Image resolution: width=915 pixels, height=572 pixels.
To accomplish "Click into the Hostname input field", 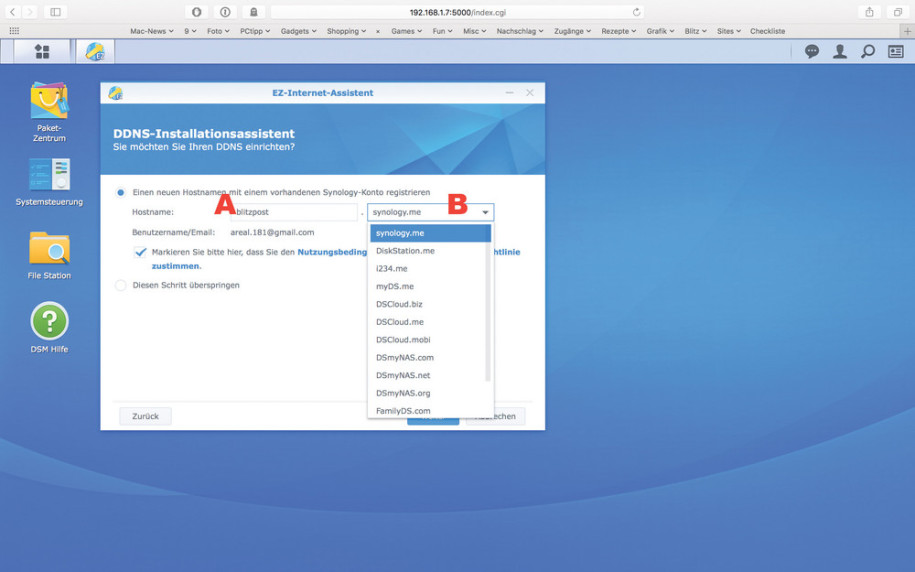I will [294, 212].
